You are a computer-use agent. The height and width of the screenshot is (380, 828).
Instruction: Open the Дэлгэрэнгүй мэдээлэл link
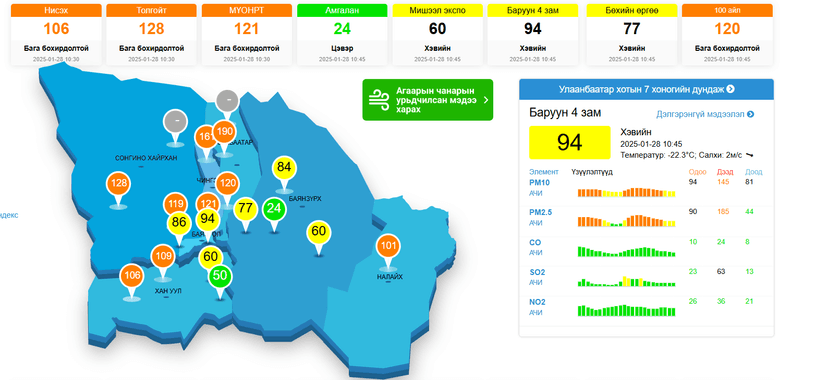tap(705, 114)
